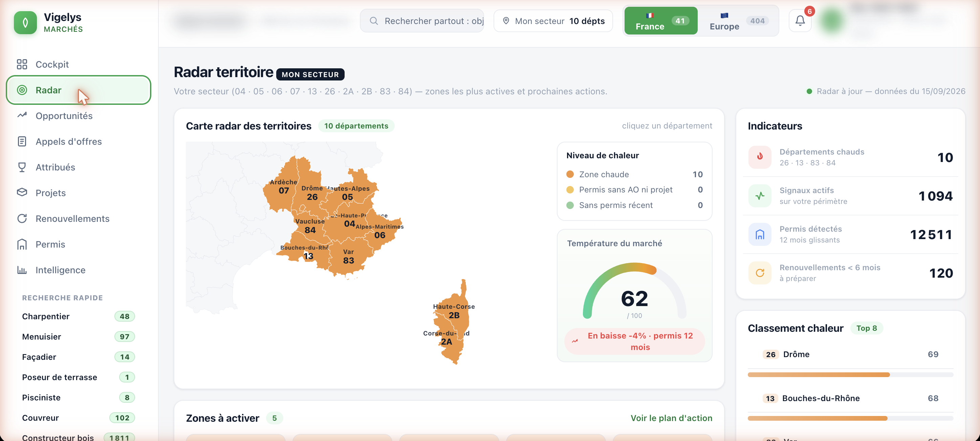Select Charpentier quick search
Viewport: 980px width, 441px height.
(x=79, y=316)
